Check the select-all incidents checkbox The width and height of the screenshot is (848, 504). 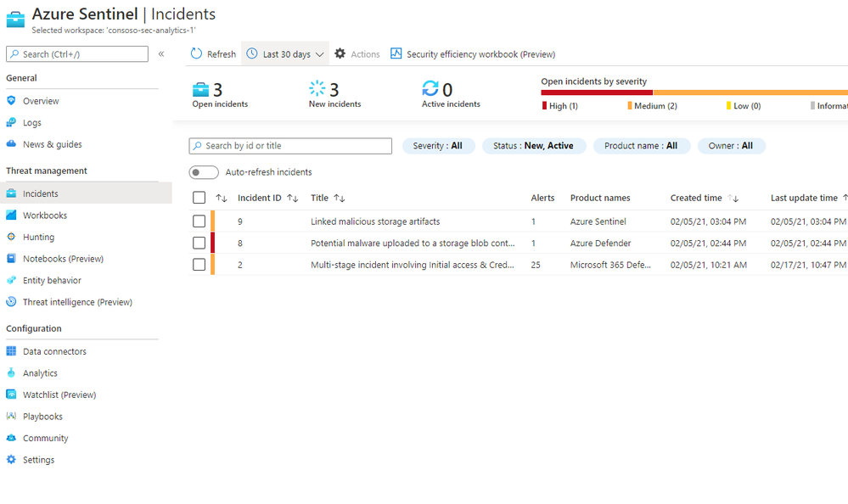199,198
